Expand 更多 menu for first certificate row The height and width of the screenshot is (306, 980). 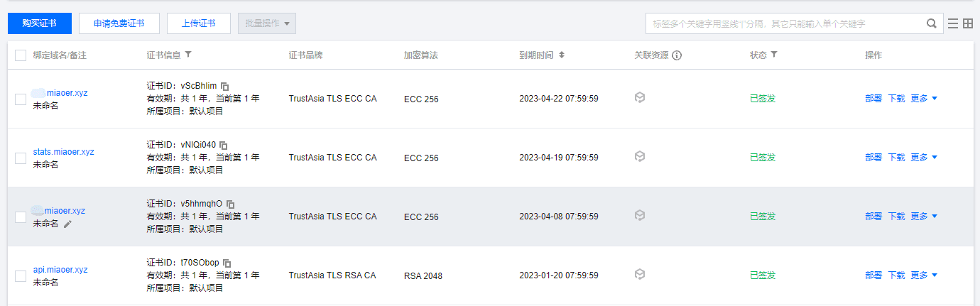[x=924, y=99]
